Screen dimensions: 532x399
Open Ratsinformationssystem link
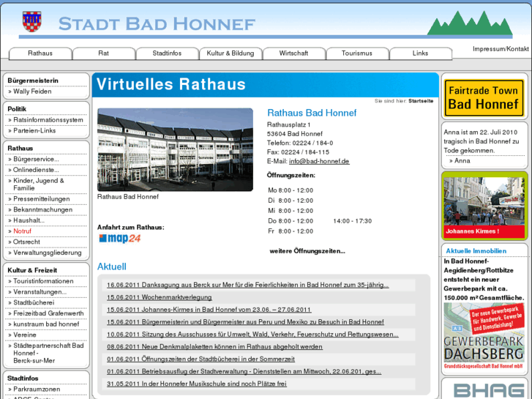coord(48,120)
